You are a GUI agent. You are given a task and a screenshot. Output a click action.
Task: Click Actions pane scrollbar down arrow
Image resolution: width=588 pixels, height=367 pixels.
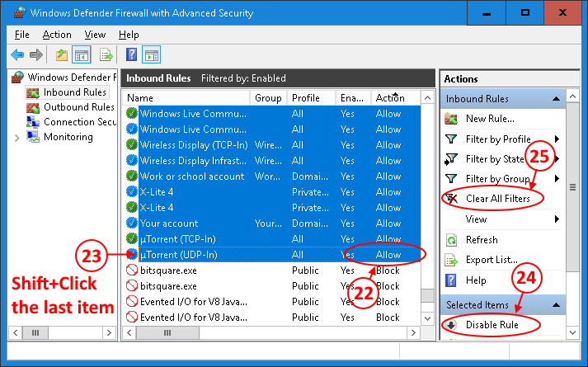coord(572,332)
